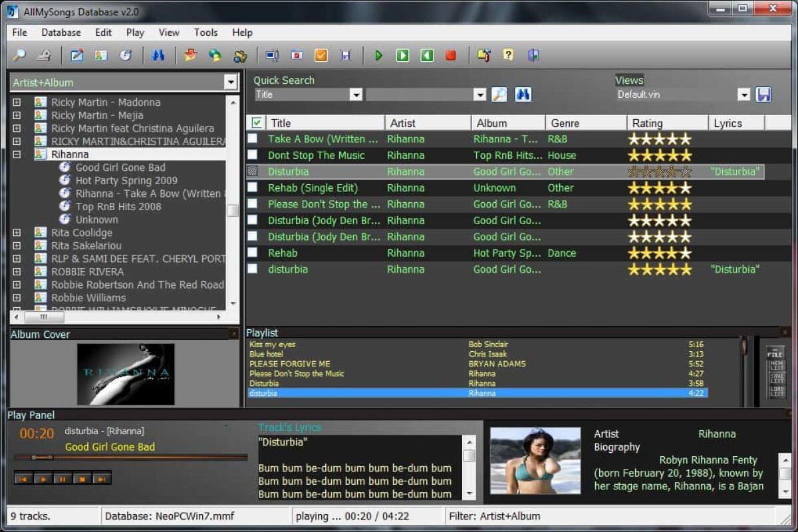This screenshot has height=532, width=798.
Task: Check the Rehab (Single Edit) checkbox
Action: click(253, 188)
